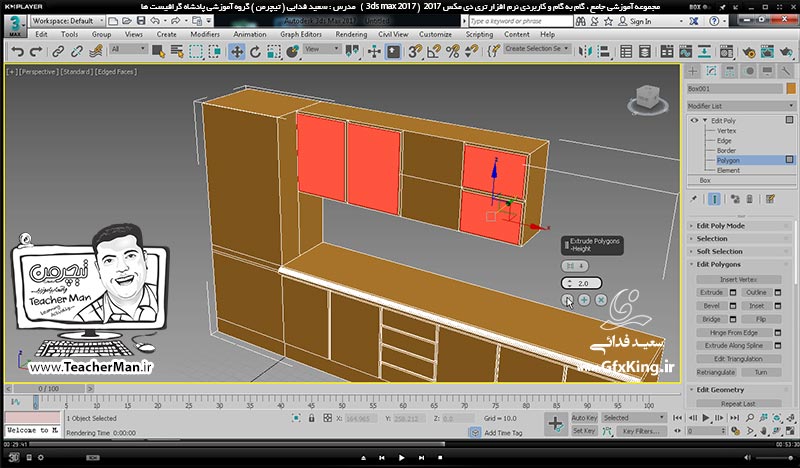This screenshot has height=468, width=800.
Task: Click the time slider 0 / 100 handle
Action: pos(48,388)
